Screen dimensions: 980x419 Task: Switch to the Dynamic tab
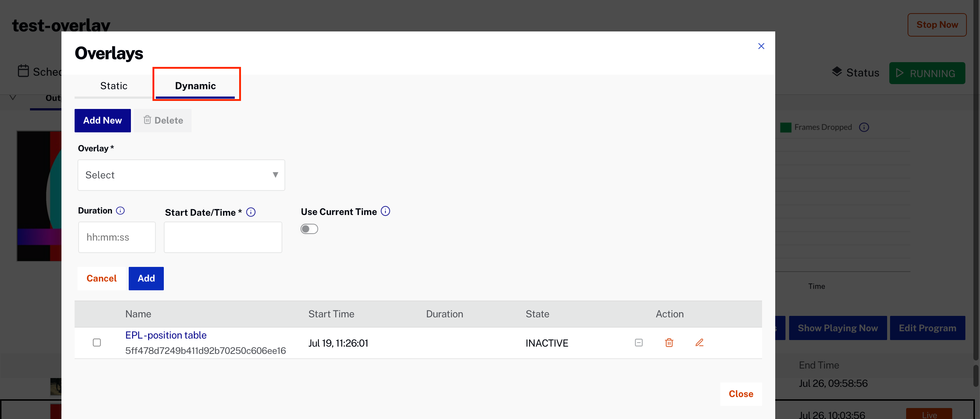(x=195, y=85)
